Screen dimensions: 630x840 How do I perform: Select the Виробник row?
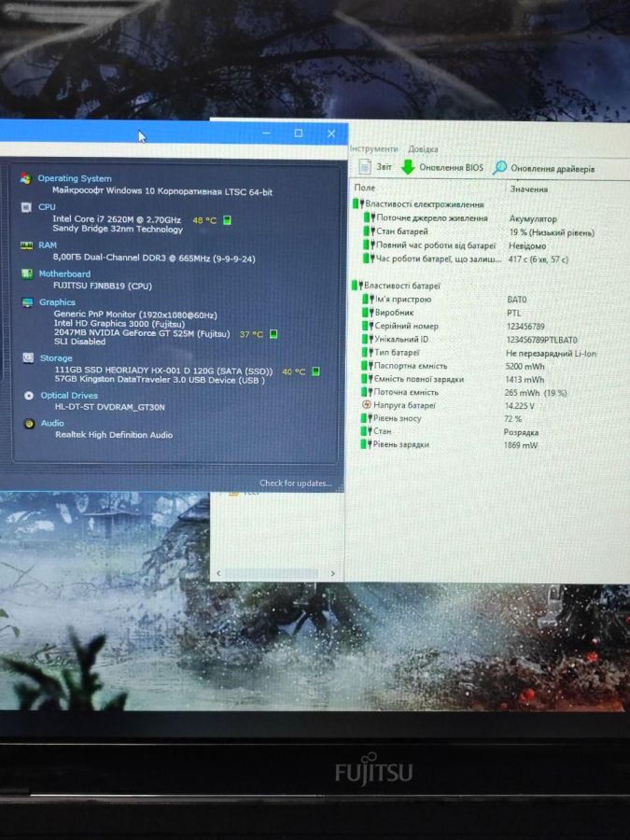442,313
